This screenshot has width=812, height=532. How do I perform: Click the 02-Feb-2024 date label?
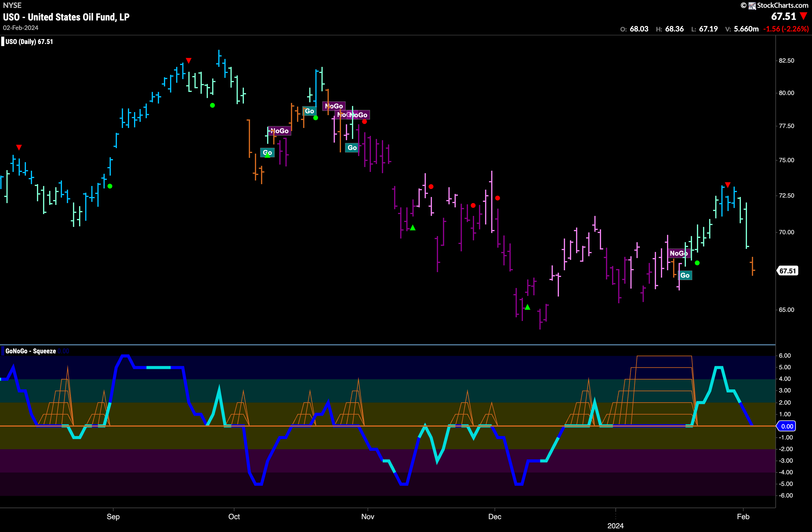click(20, 28)
